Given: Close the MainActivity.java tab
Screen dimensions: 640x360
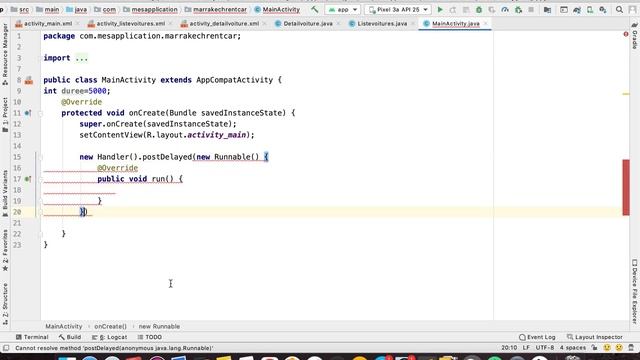Looking at the screenshot, I should click(x=485, y=24).
